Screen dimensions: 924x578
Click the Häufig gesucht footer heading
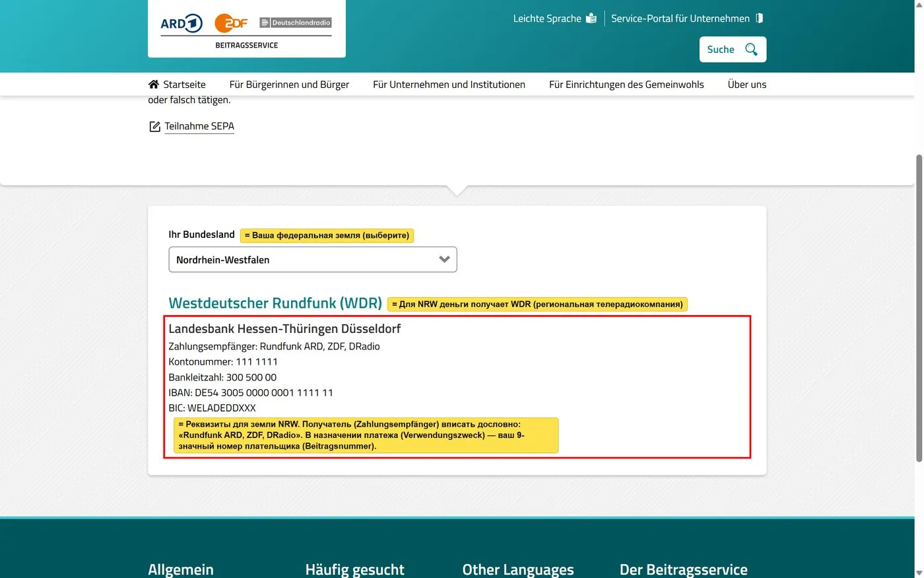pos(355,569)
